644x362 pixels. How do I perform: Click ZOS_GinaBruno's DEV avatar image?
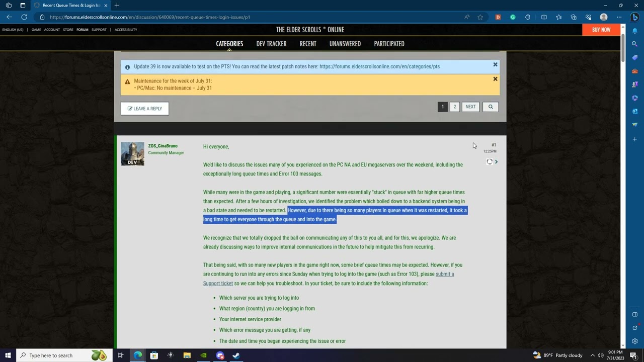132,154
